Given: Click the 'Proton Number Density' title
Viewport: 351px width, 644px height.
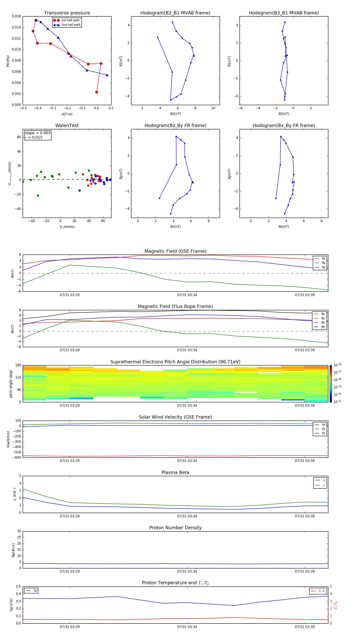Looking at the screenshot, I should pyautogui.click(x=175, y=528).
